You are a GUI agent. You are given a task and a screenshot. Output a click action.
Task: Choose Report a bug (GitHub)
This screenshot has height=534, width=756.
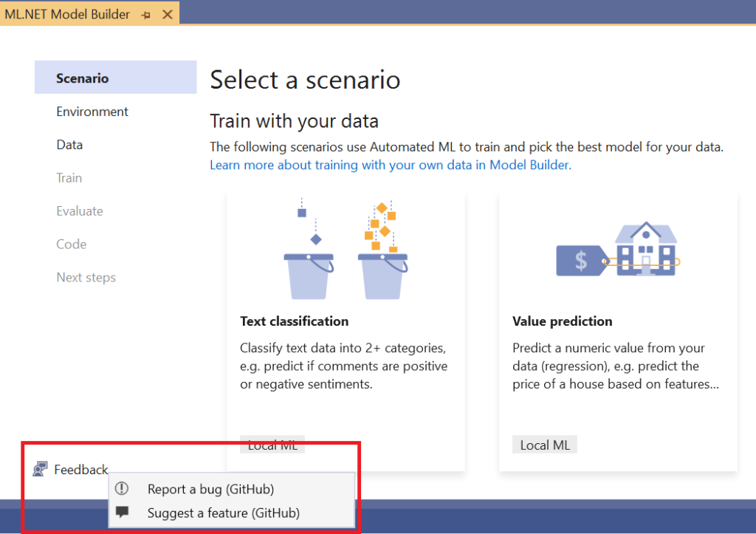click(x=232, y=489)
